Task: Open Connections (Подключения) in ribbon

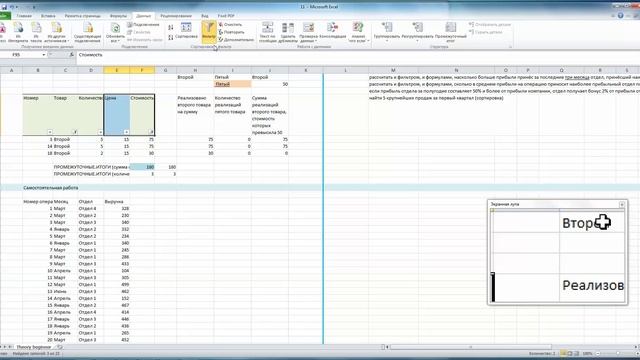Action: click(143, 25)
